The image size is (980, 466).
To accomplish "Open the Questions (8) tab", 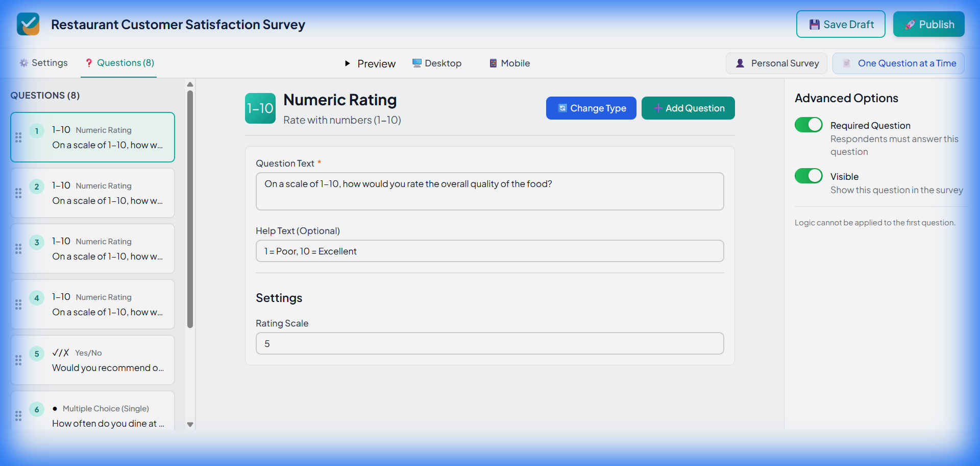I will tap(119, 62).
